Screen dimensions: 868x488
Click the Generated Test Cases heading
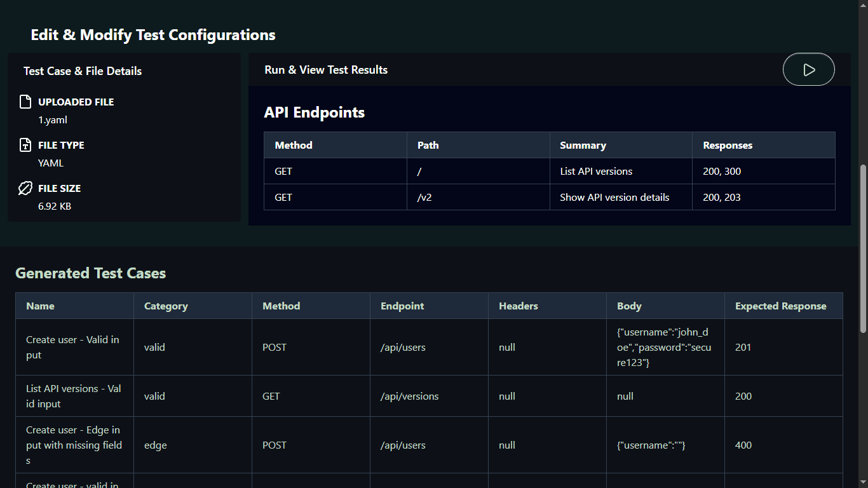point(91,273)
